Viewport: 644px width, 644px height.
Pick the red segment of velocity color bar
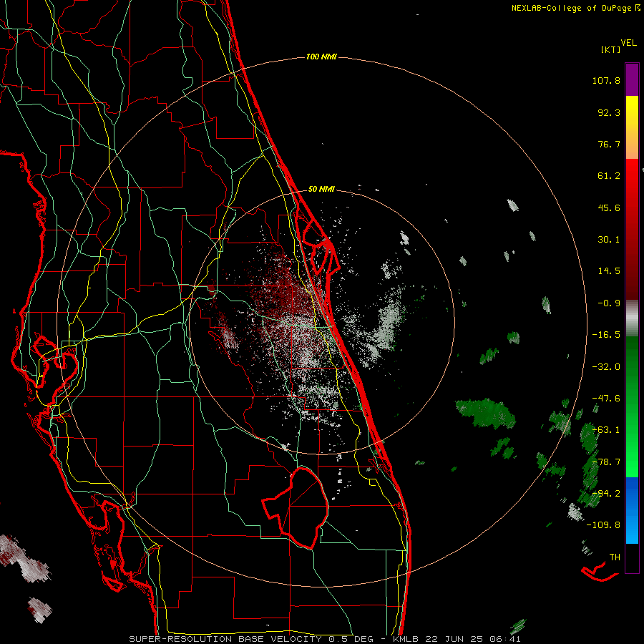pos(632,229)
